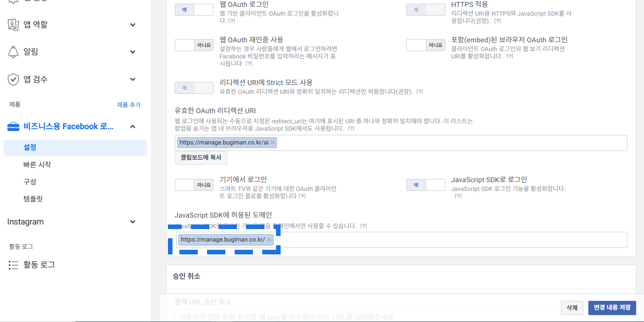Open help [?] for JavaScript SDK에 허용된 도메인
Screen dimensions: 644x322
pos(363,226)
